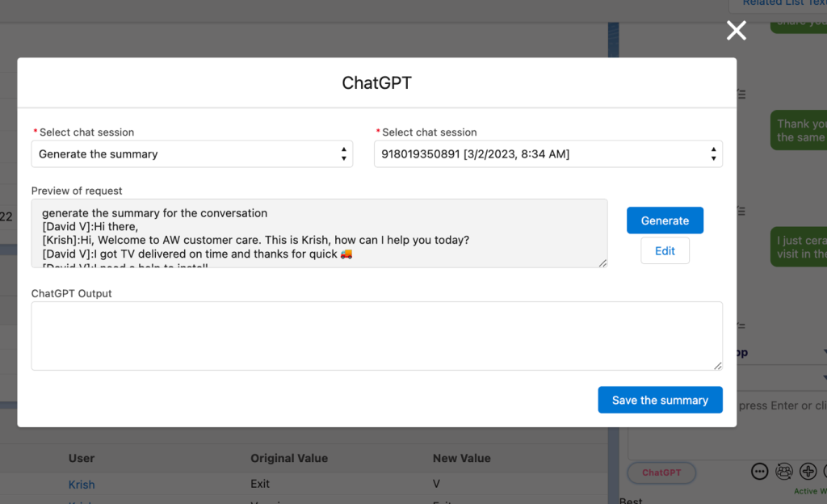
Task: Open the ChatGPT pill button below the message box
Action: click(661, 472)
